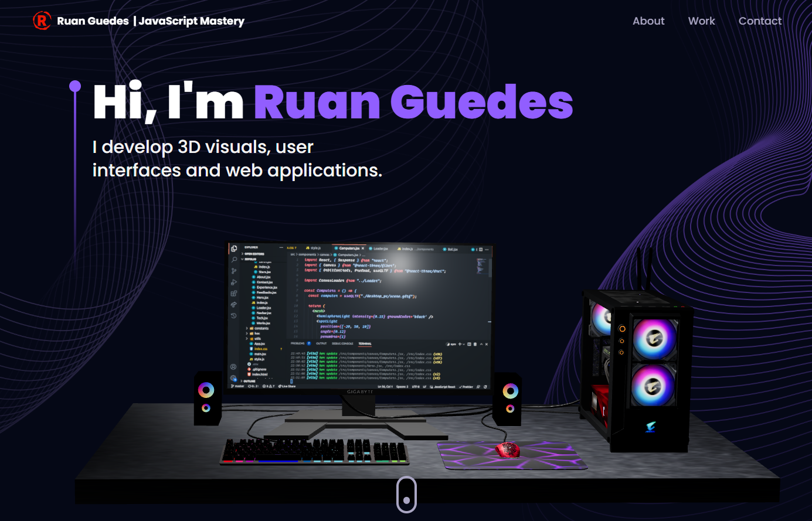This screenshot has height=521, width=812.
Task: Open the Ruan Guedes JavaScript Mastery home link
Action: click(x=139, y=21)
